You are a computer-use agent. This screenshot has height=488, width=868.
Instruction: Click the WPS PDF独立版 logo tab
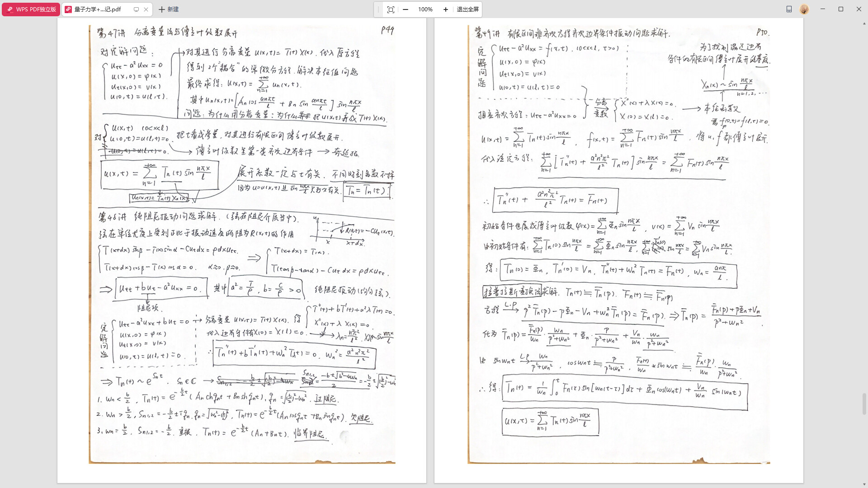[31, 9]
